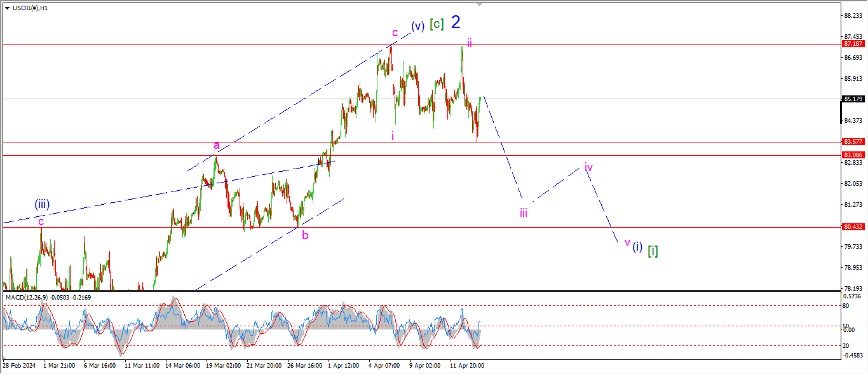The width and height of the screenshot is (868, 374).
Task: Select the magenta 'a' wave label
Action: [x=217, y=146]
